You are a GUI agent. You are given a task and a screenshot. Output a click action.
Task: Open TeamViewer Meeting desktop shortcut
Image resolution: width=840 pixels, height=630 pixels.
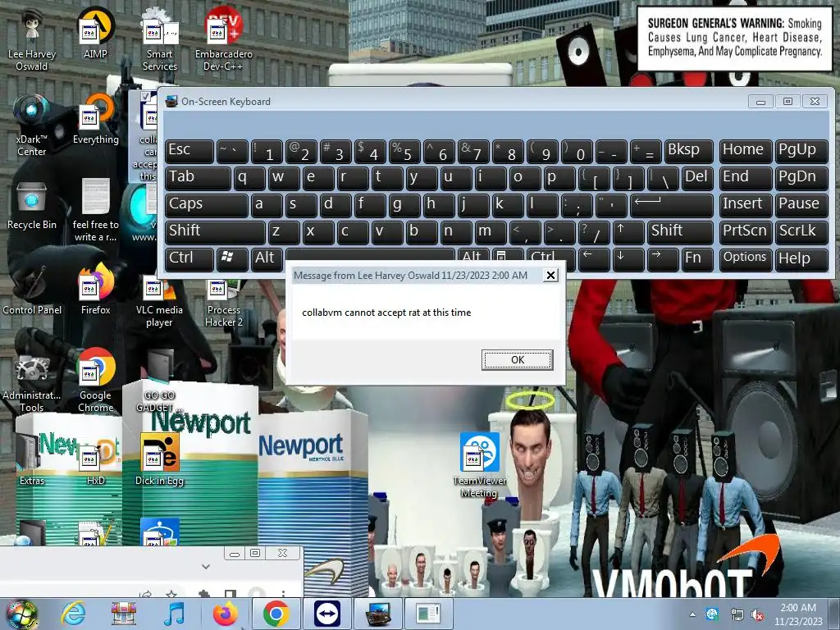tap(479, 466)
